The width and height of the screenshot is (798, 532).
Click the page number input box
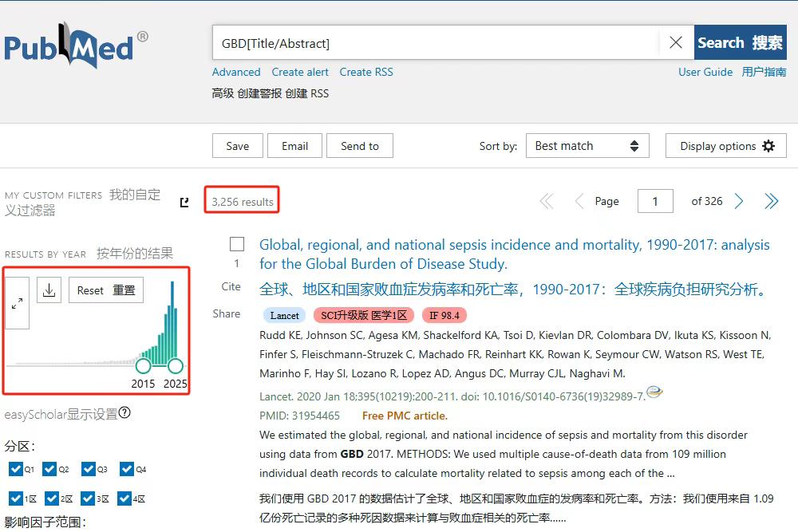tap(655, 202)
